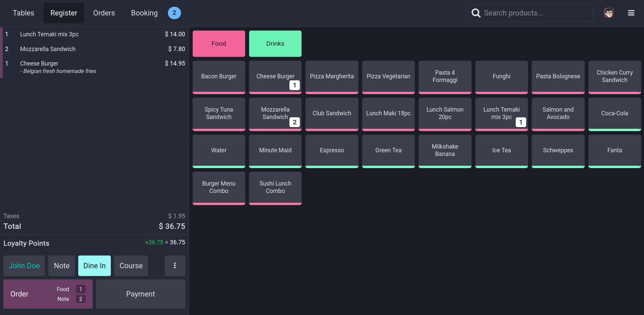Open the Course selector
Viewport: 644px width, 315px height.
pyautogui.click(x=131, y=266)
